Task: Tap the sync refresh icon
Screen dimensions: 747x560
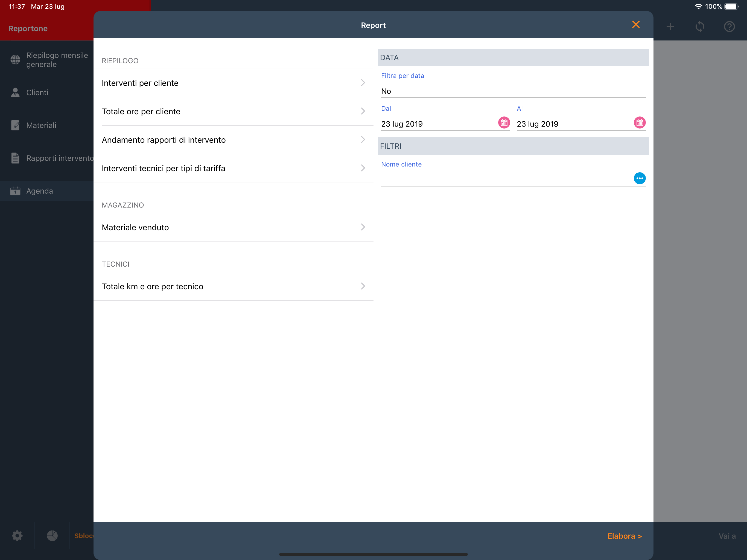Action: pyautogui.click(x=700, y=27)
